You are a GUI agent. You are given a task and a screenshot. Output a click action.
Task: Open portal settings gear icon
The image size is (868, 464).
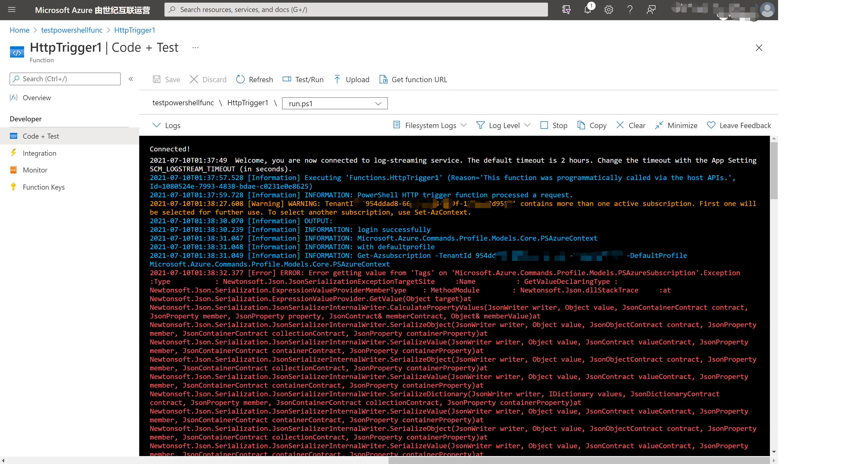click(609, 10)
